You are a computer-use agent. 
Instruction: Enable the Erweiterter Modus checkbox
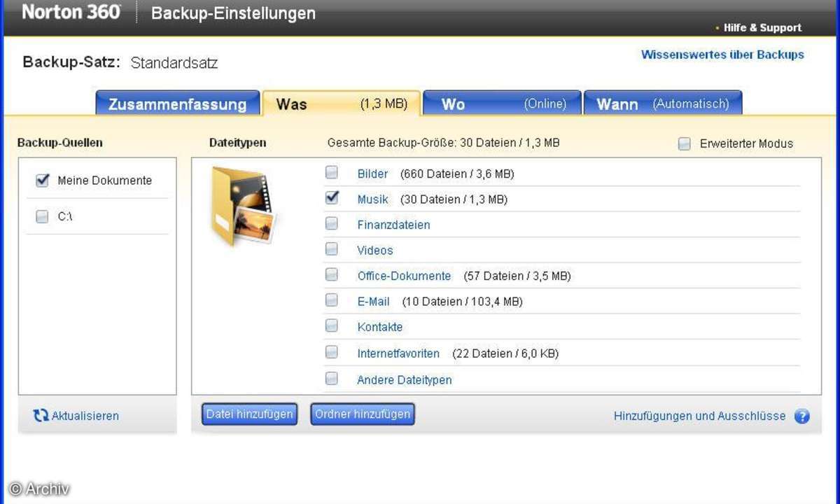[x=685, y=143]
